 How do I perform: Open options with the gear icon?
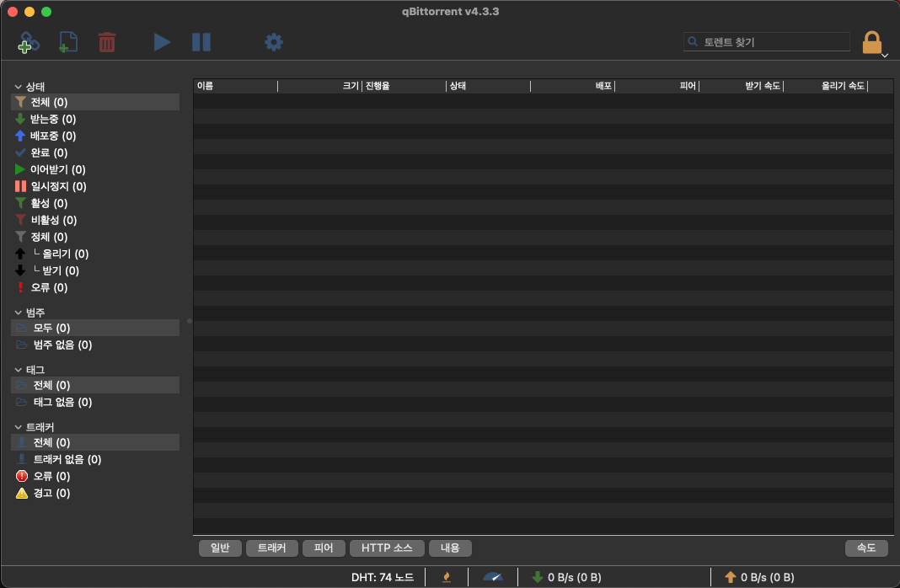point(273,42)
